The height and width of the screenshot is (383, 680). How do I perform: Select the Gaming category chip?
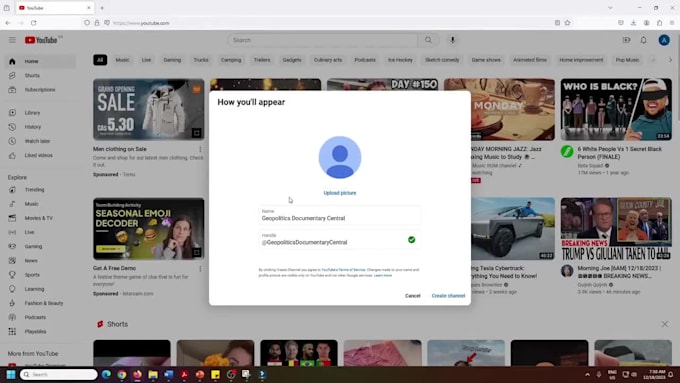pyautogui.click(x=172, y=60)
